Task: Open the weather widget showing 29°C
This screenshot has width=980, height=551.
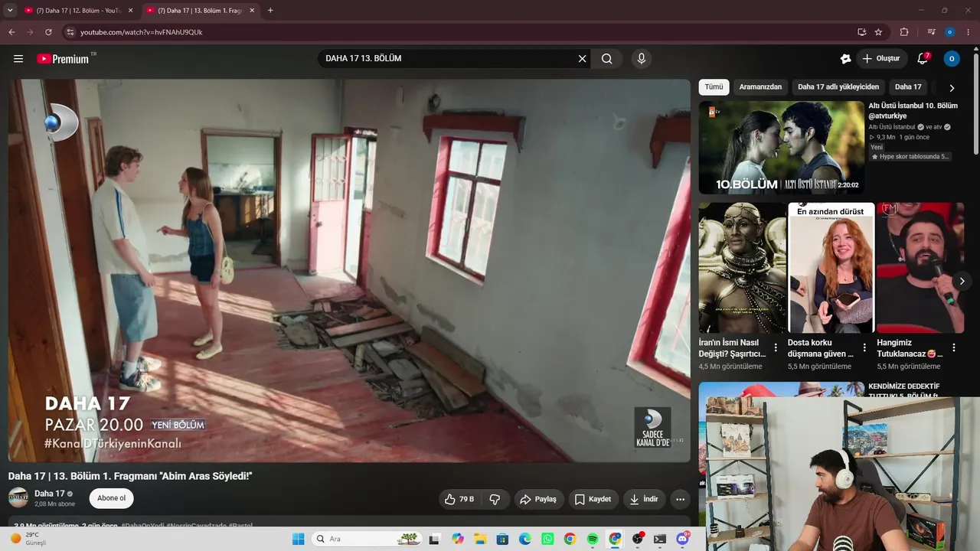Action: tap(29, 539)
